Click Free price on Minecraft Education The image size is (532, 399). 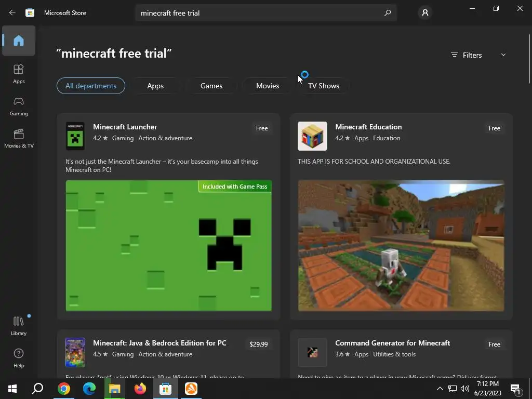click(x=494, y=128)
